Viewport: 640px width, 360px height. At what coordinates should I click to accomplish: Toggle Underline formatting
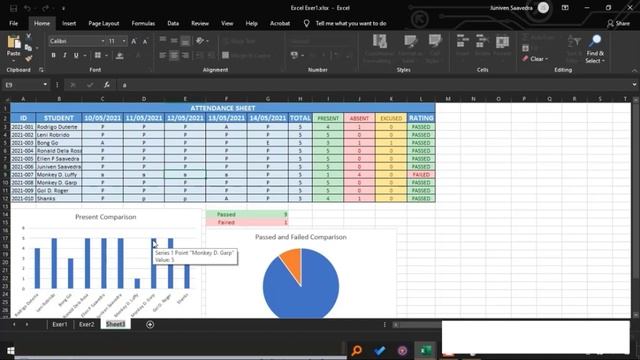76,55
